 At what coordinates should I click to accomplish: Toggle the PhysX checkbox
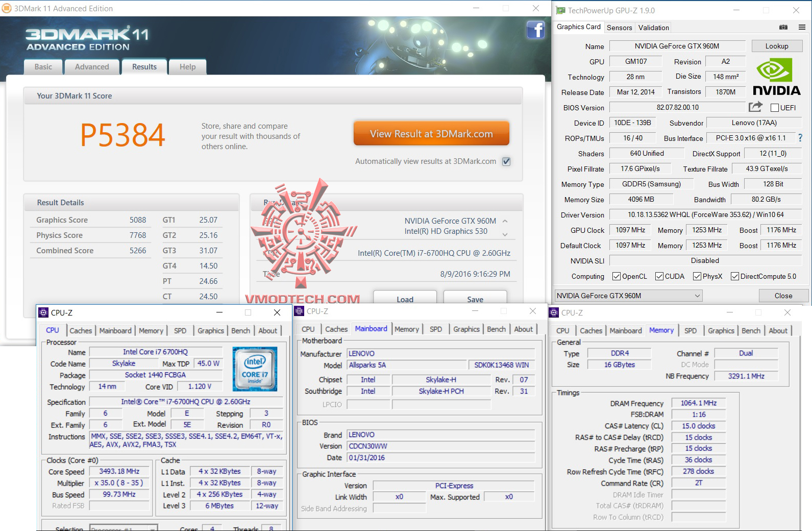(x=697, y=276)
